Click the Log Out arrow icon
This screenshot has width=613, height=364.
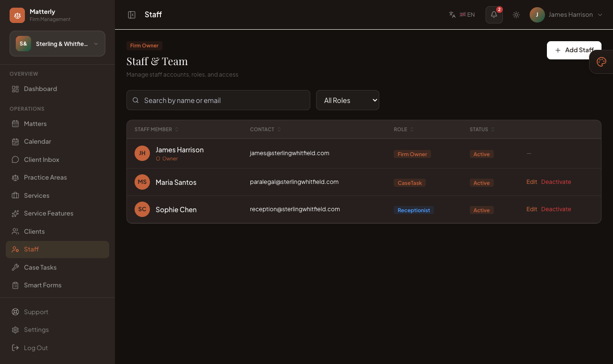[x=15, y=348]
